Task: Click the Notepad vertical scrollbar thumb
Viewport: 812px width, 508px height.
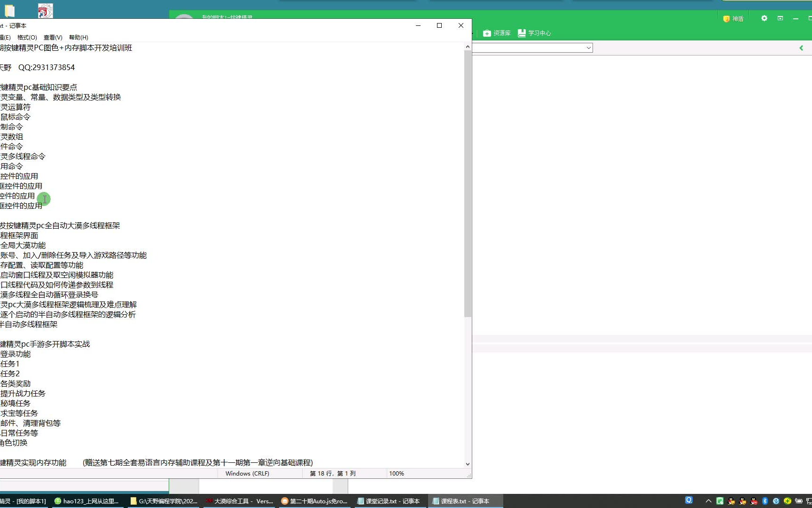Action: (x=468, y=183)
